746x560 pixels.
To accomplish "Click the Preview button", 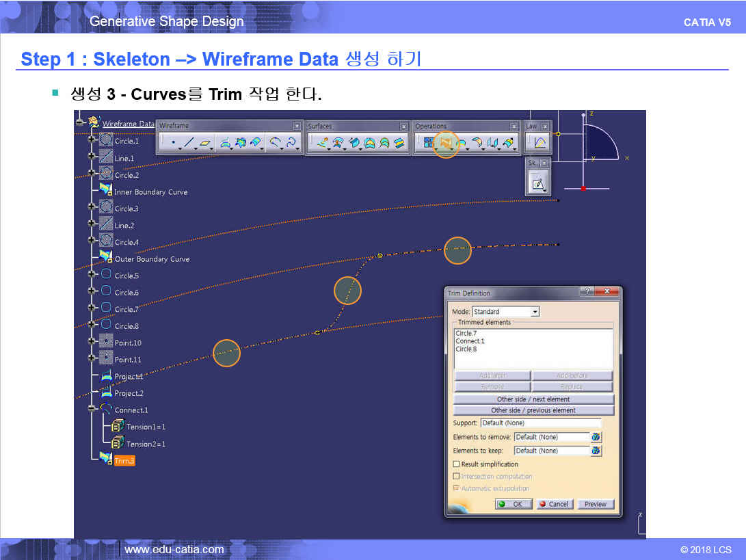I will (595, 504).
